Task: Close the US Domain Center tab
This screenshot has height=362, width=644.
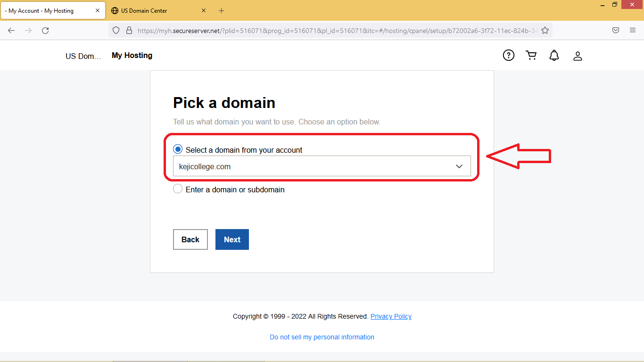Action: [204, 10]
